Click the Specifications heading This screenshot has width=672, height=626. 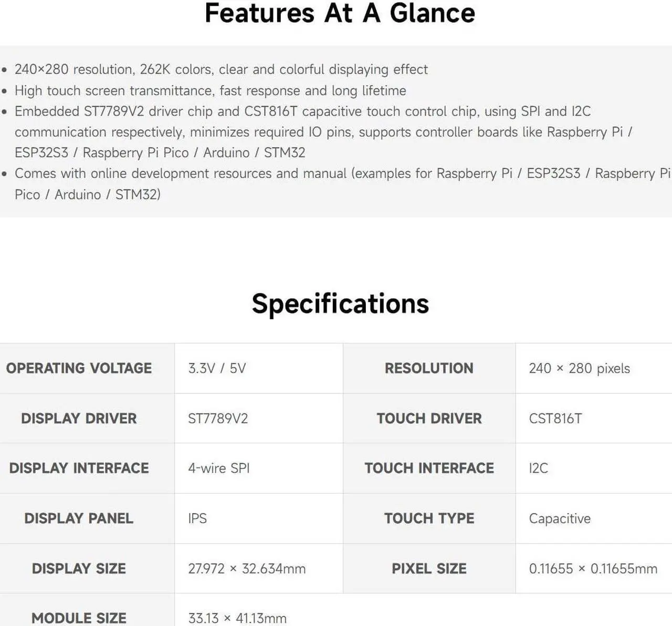(340, 304)
